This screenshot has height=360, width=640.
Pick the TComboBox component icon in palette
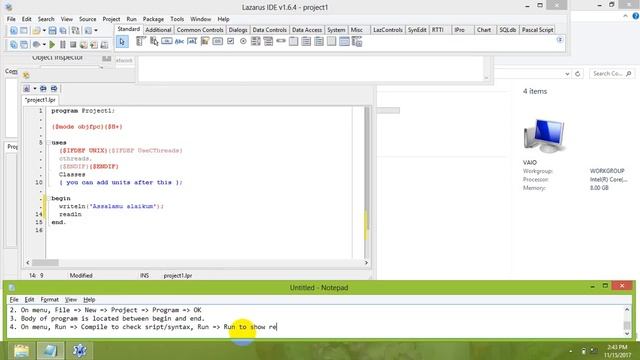pos(268,41)
